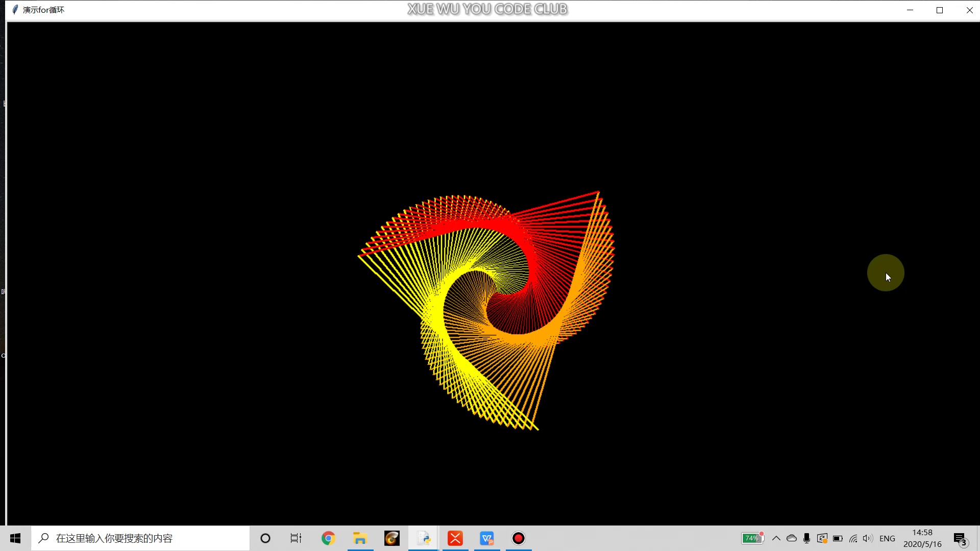Open Task View on the taskbar
The image size is (980, 551).
296,538
